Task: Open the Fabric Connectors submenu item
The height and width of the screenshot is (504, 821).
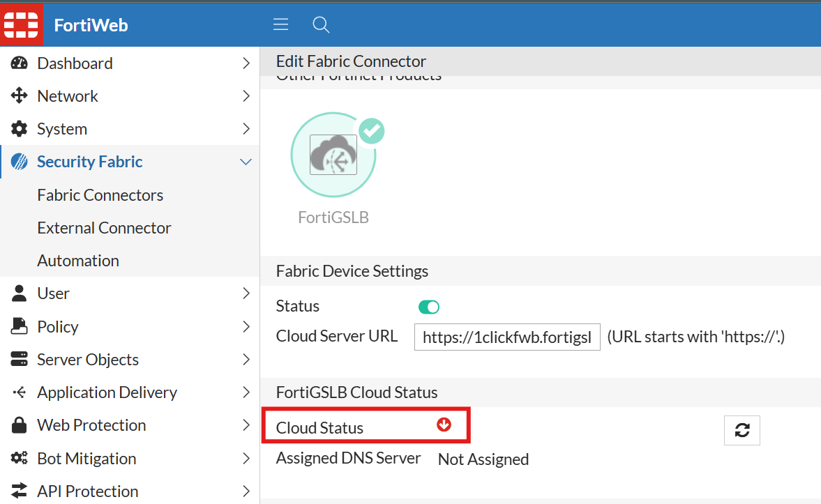Action: [100, 195]
